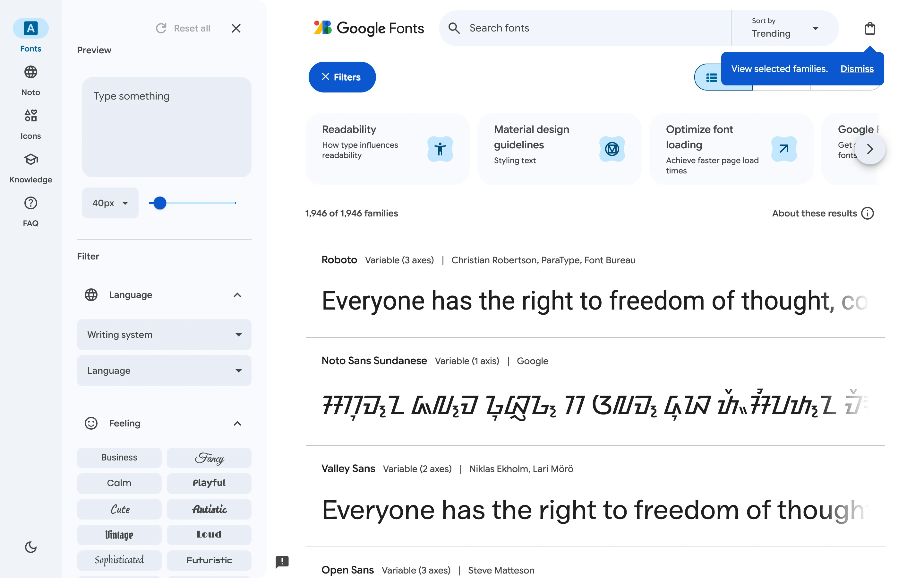Click the 'Steve Matteson' author text
This screenshot has width=924, height=578.
tap(501, 570)
